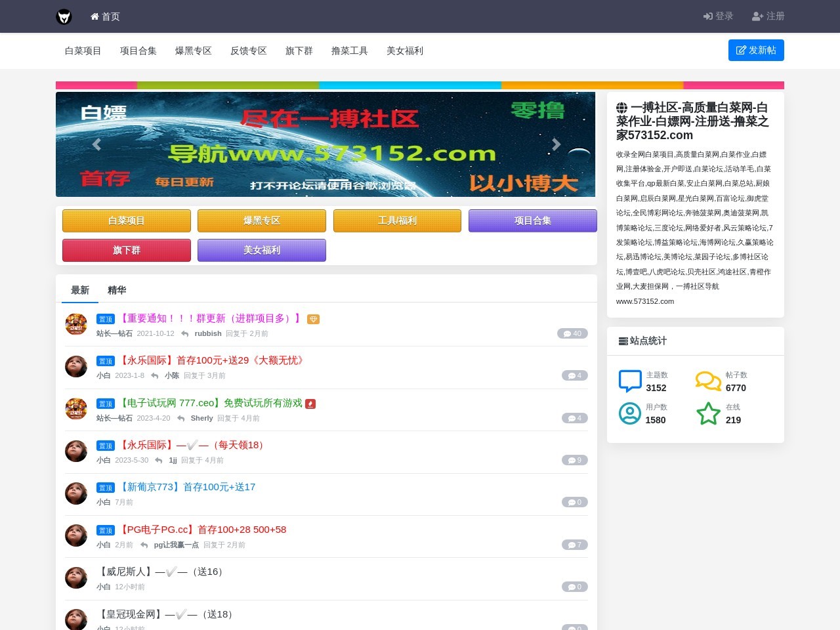Viewport: 840px width, 630px height.
Task: Open the 撸菜工具 nav menu item
Action: [350, 51]
